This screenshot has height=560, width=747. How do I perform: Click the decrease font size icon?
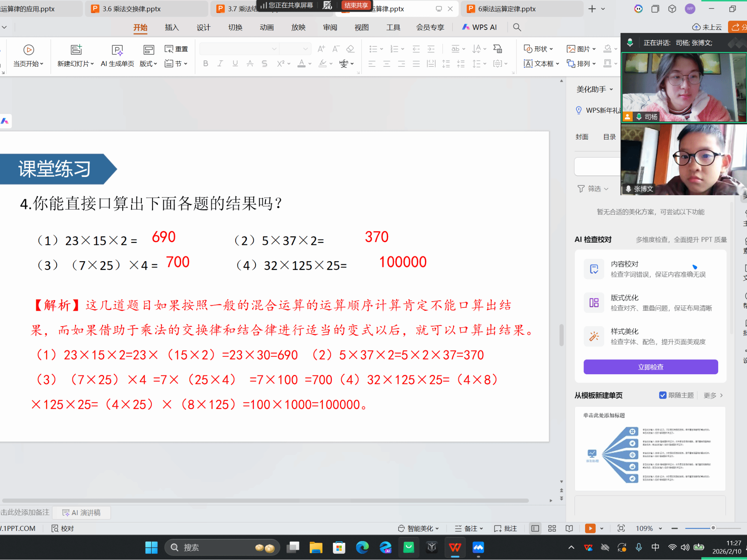336,49
